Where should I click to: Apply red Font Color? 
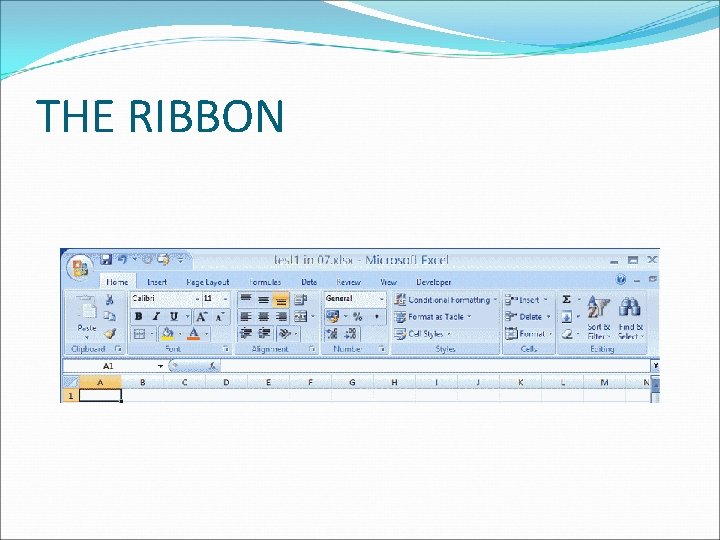point(194,334)
